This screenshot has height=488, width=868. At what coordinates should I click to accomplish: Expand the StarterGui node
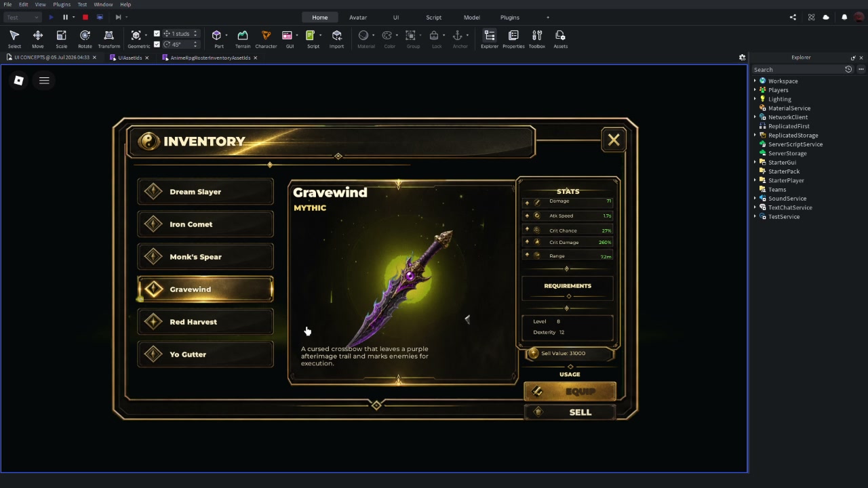pos(755,162)
